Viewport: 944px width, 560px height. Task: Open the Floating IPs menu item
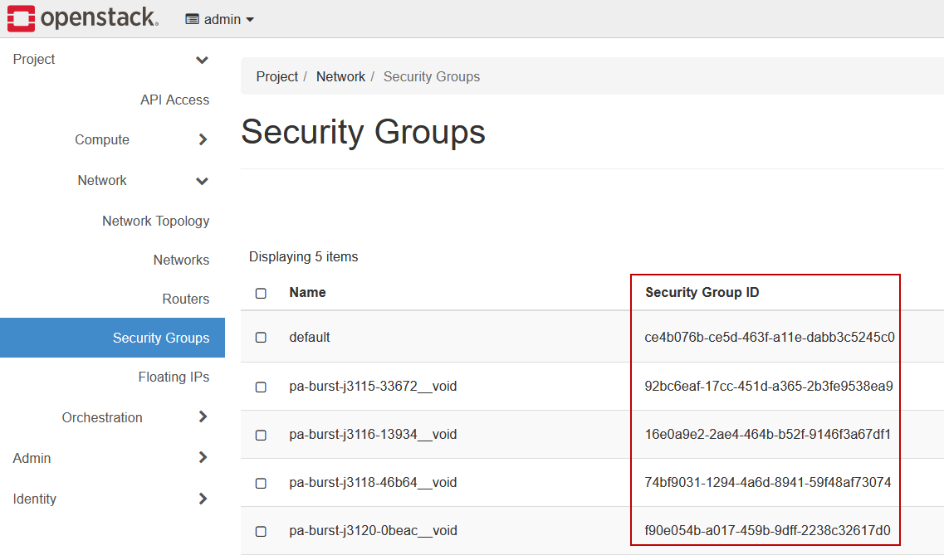pyautogui.click(x=174, y=377)
